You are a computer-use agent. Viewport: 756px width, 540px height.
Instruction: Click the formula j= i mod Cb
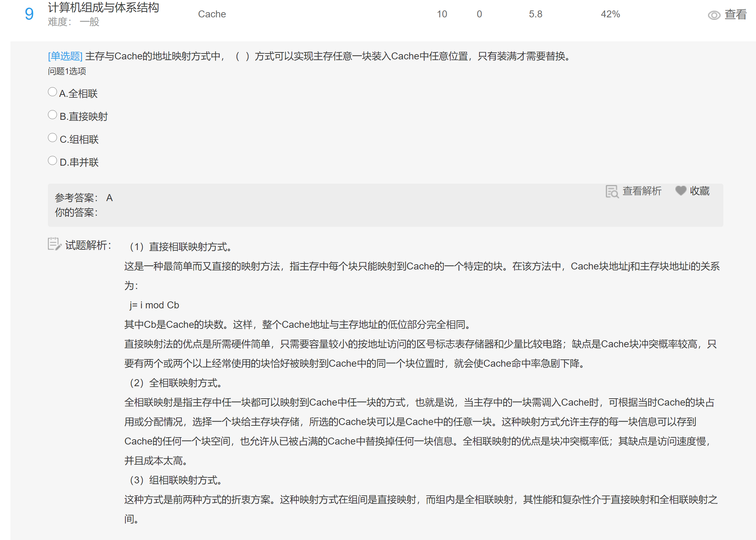coord(154,305)
